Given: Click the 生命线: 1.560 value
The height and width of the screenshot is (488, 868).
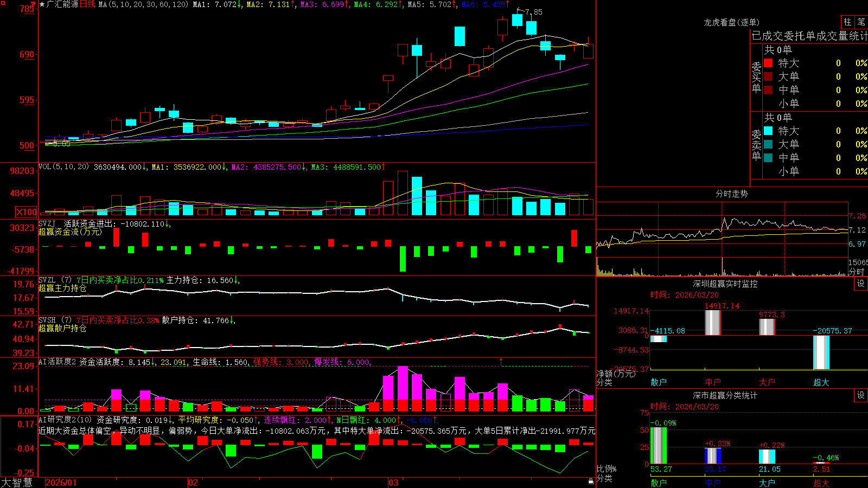Looking at the screenshot, I should coord(221,362).
